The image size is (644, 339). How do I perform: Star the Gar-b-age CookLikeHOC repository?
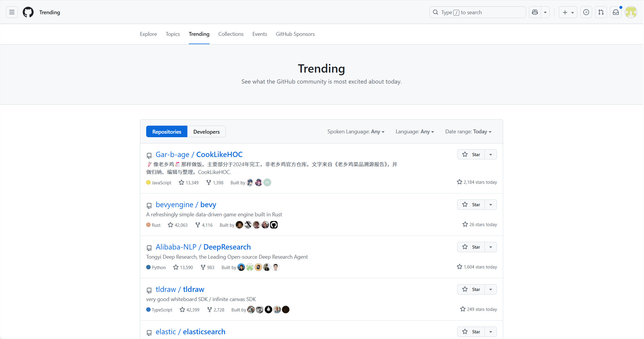coord(471,154)
